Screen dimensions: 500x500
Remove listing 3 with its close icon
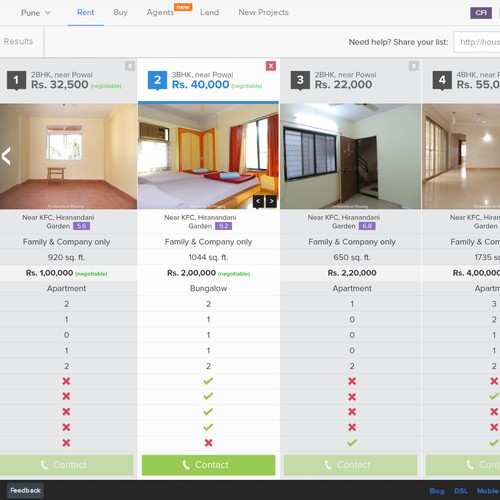414,66
